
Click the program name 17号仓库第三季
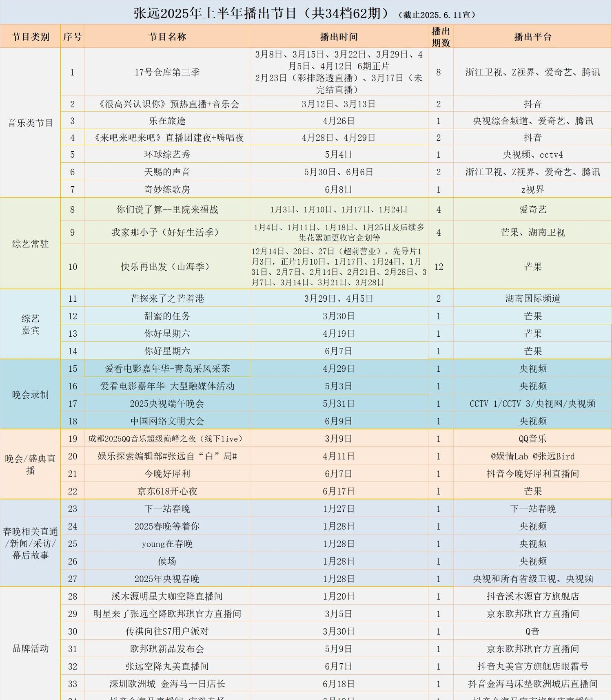[167, 72]
